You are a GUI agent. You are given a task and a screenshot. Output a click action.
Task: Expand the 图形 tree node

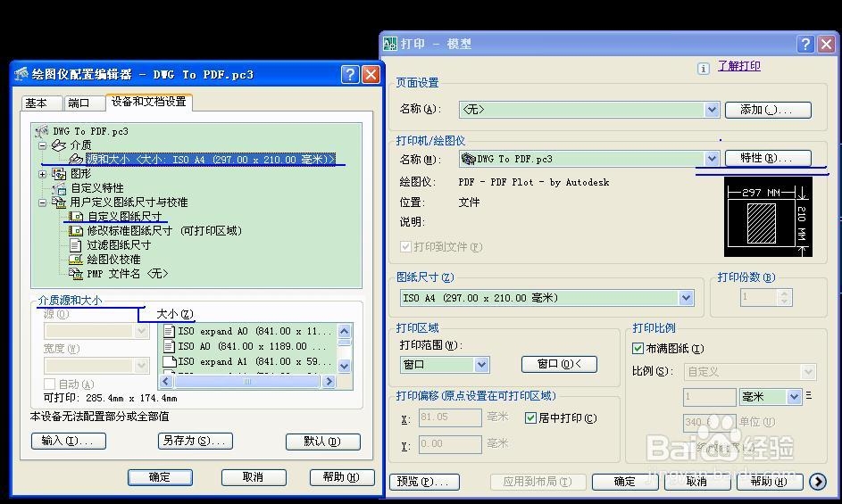click(x=43, y=174)
